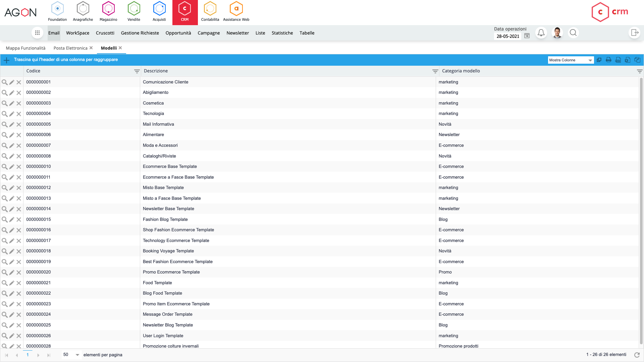
Task: Open the Gestione Richieste menu
Action: tap(140, 33)
